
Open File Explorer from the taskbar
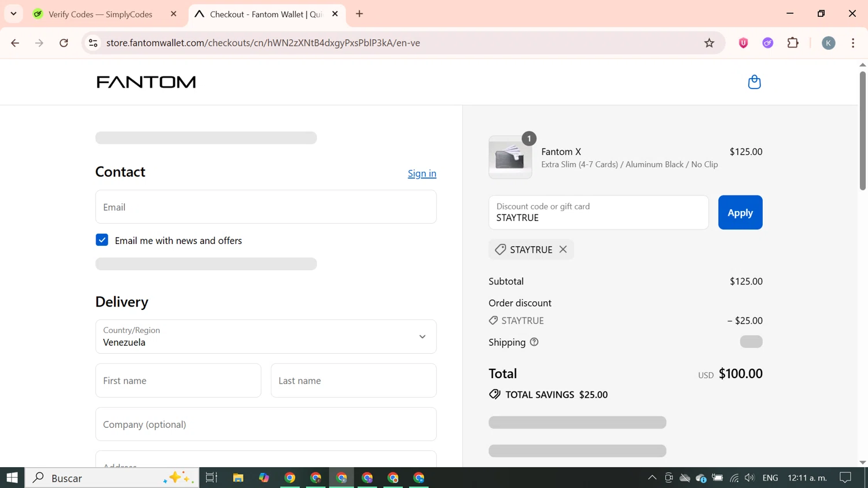coord(238,478)
